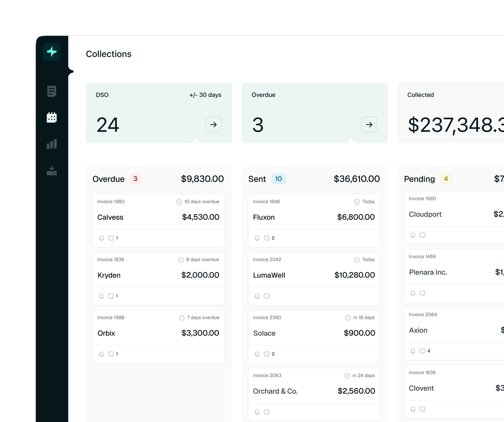Click the green sparkle app logo

tap(52, 52)
